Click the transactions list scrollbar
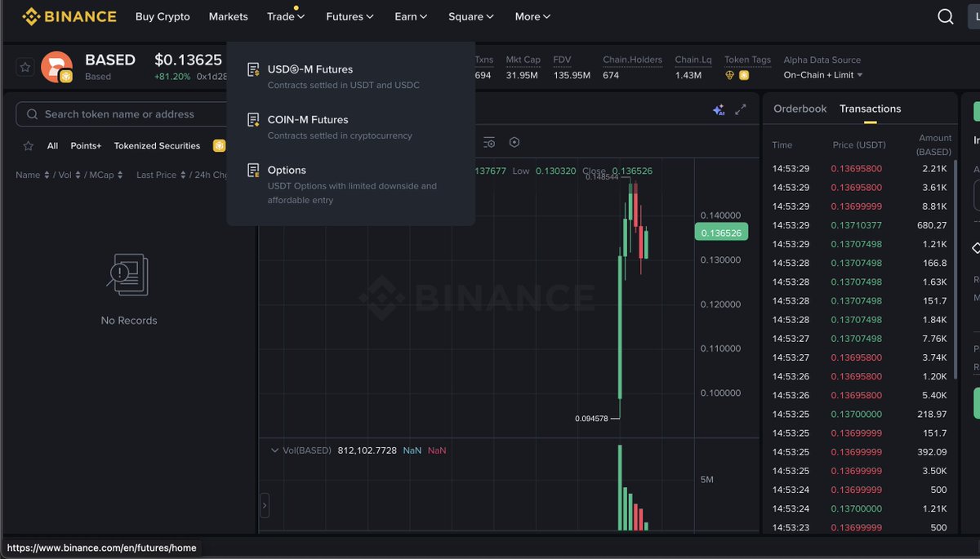Screen dimensions: 980x559 coord(956,269)
